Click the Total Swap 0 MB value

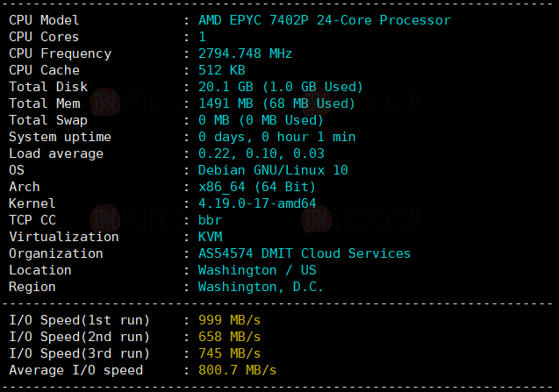pyautogui.click(x=261, y=120)
